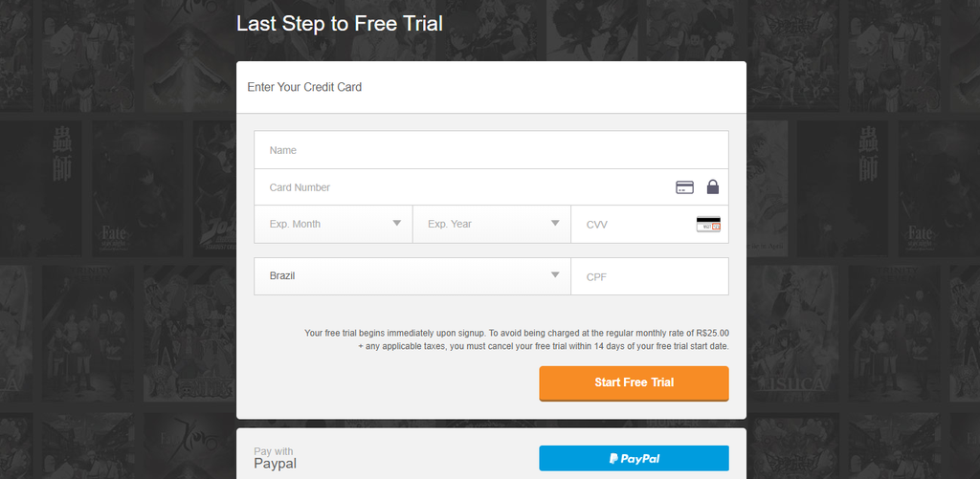Open the Brazil country dropdown
Image resolution: width=980 pixels, height=479 pixels.
[x=412, y=276]
